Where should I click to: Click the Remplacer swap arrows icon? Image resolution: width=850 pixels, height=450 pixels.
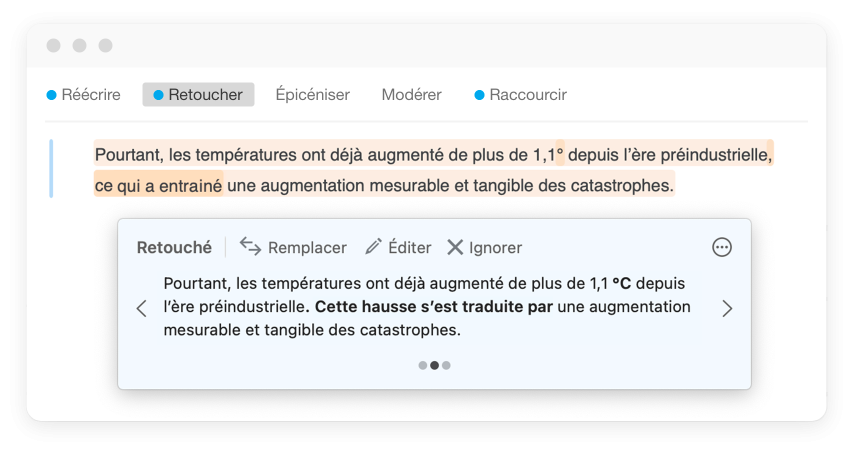[251, 247]
